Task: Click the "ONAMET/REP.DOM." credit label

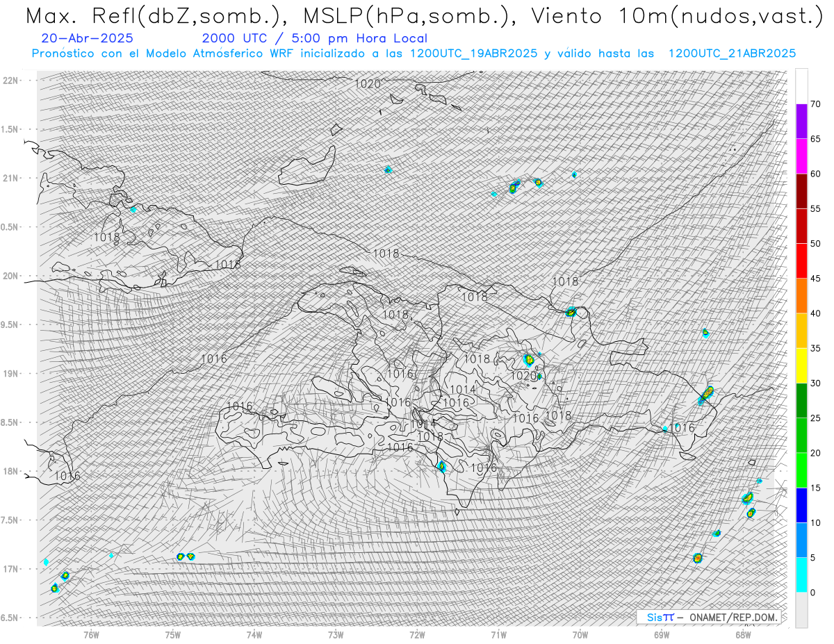Action: tap(734, 617)
